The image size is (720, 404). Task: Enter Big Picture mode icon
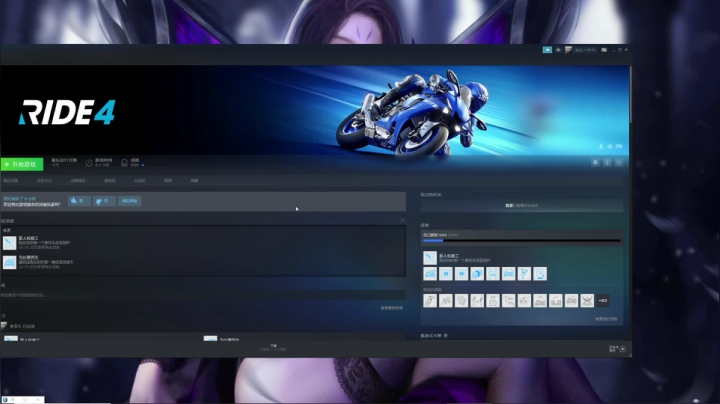pyautogui.click(x=604, y=50)
